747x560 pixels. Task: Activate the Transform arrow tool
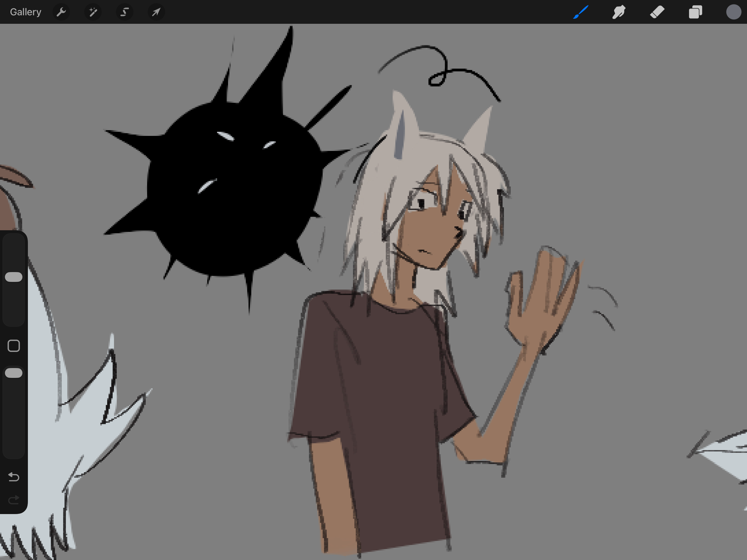click(156, 12)
